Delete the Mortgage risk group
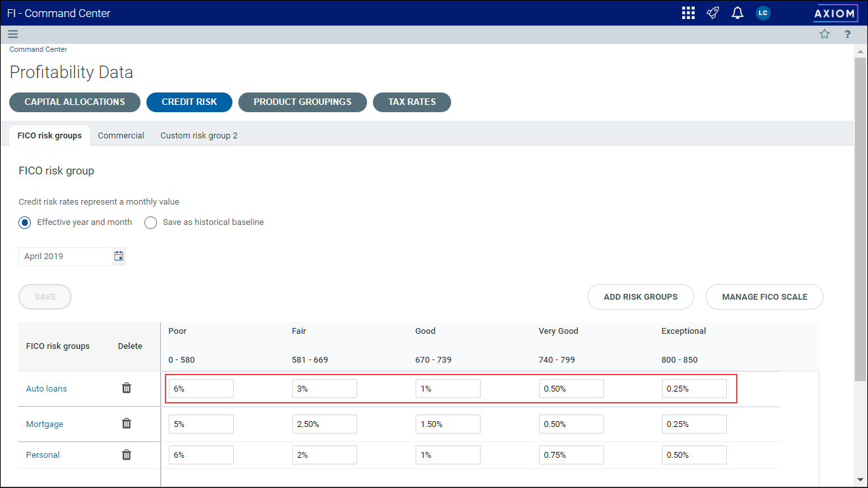The height and width of the screenshot is (488, 868). click(127, 424)
